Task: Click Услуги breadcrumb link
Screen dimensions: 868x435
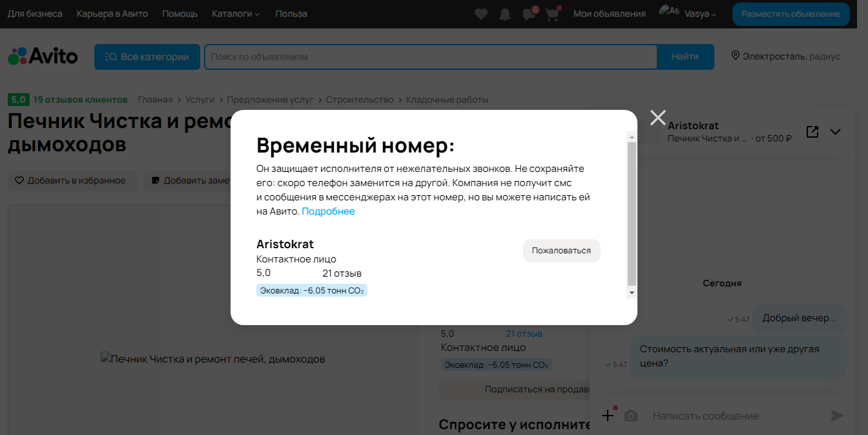Action: [x=200, y=100]
